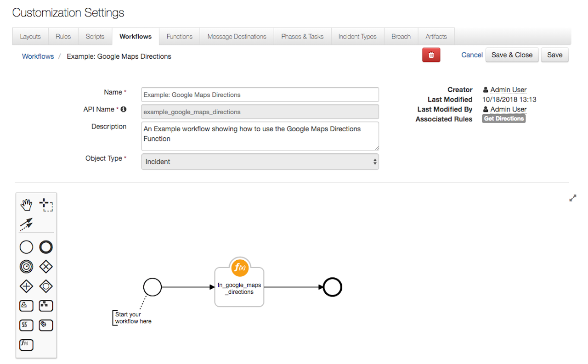Image resolution: width=588 pixels, height=364 pixels.
Task: Choose the user task palette icon
Action: pos(27,305)
